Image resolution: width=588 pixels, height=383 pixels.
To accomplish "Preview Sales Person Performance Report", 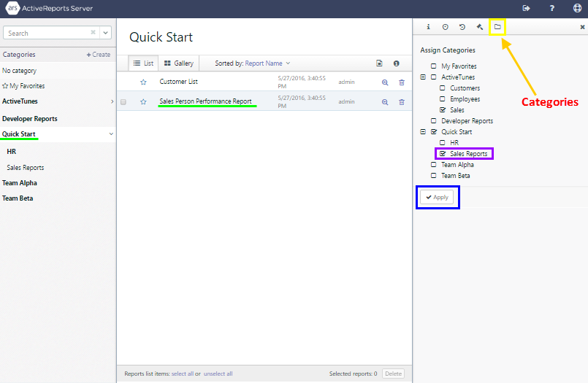I will [385, 102].
